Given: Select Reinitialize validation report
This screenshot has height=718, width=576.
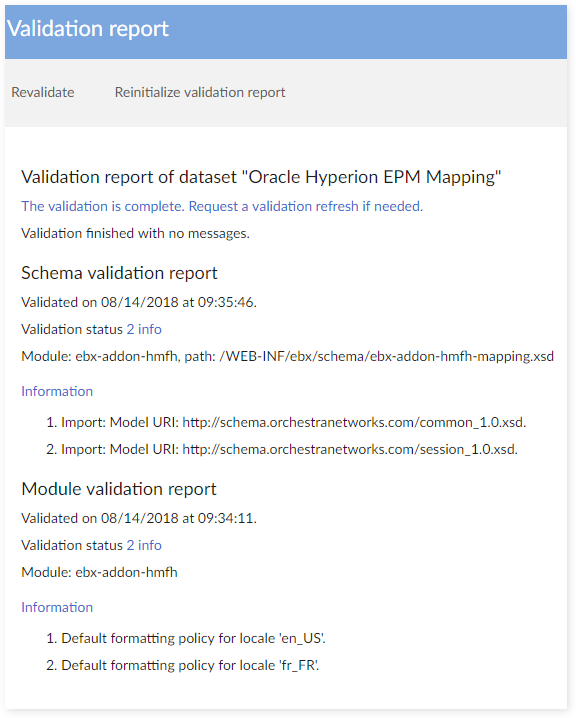Looking at the screenshot, I should (x=200, y=92).
